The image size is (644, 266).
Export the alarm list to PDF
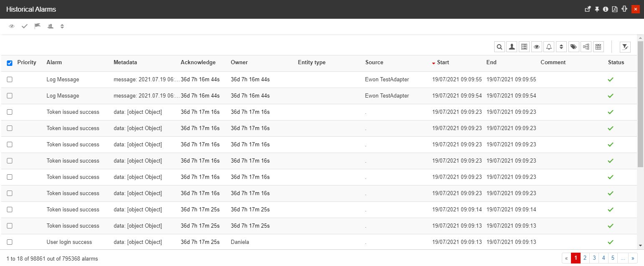[614, 9]
